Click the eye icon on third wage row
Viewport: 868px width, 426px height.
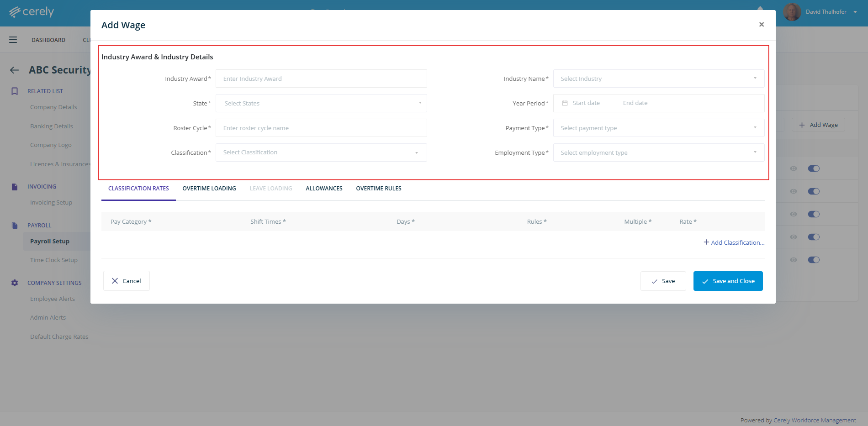794,214
